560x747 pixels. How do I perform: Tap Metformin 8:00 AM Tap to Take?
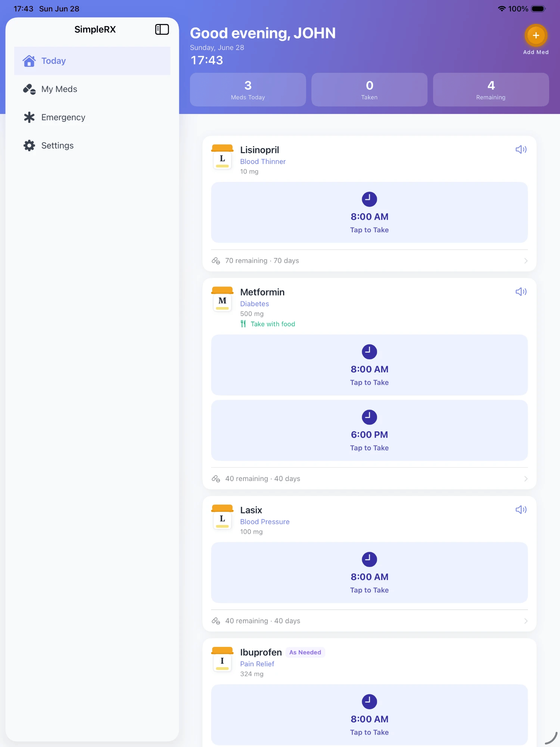[369, 365]
